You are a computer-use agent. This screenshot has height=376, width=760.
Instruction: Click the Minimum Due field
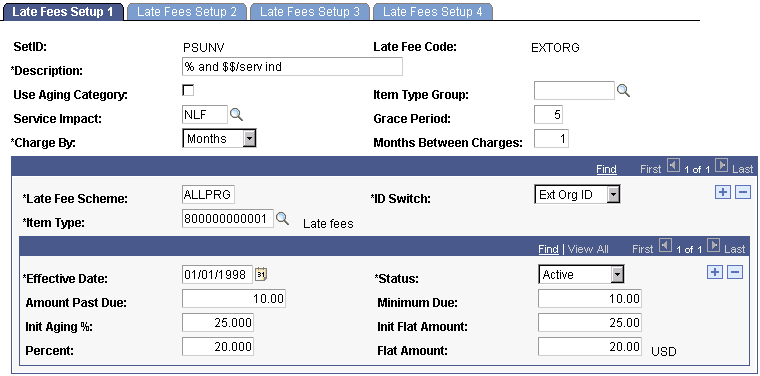click(590, 299)
